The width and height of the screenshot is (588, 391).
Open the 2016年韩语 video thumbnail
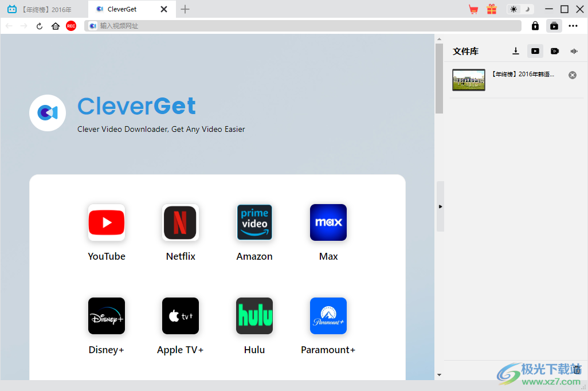pyautogui.click(x=469, y=80)
